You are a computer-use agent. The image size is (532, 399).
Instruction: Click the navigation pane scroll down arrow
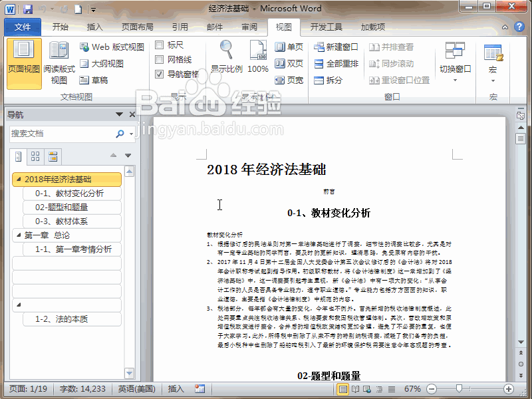pos(129,373)
